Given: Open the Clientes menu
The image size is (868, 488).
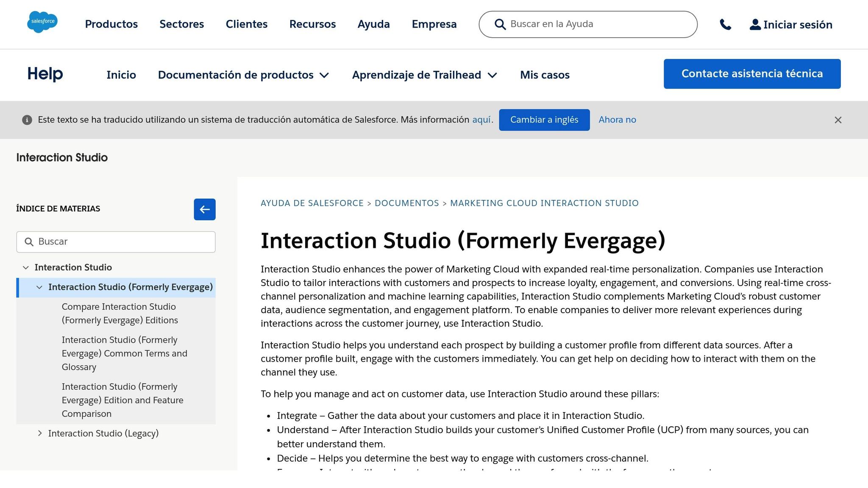Looking at the screenshot, I should [247, 24].
